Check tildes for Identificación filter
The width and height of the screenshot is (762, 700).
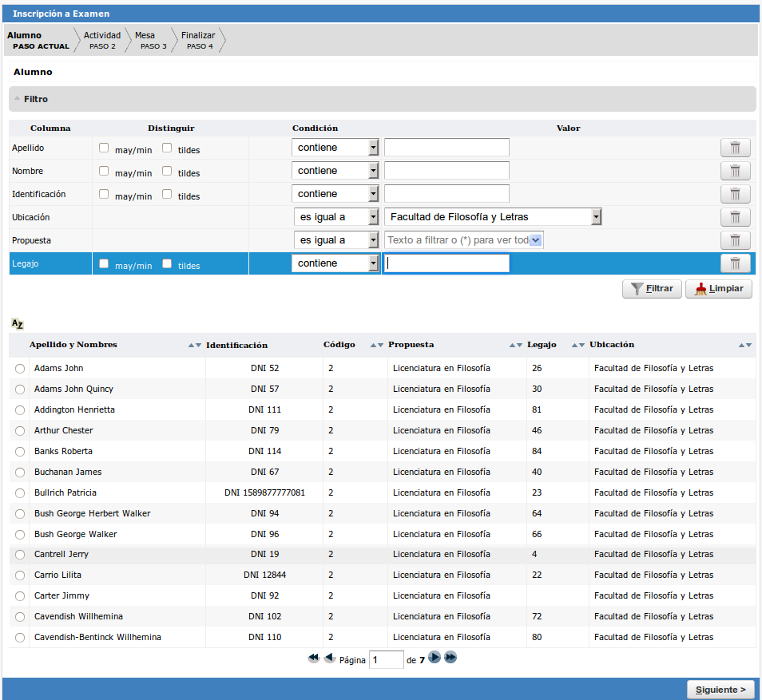pyautogui.click(x=167, y=194)
